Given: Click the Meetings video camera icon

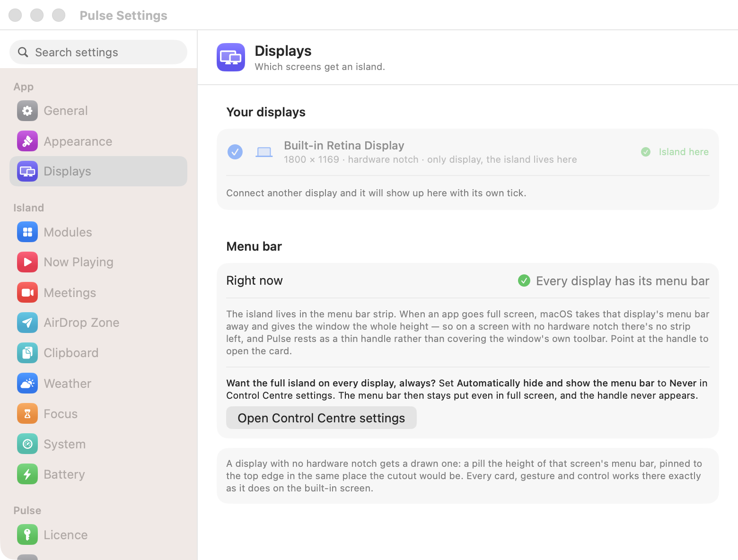Looking at the screenshot, I should click(27, 292).
